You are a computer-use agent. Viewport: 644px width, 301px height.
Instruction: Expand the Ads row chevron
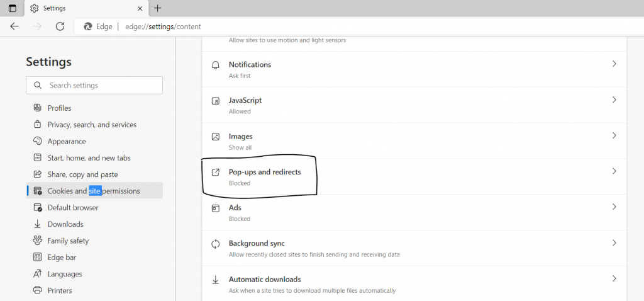pyautogui.click(x=614, y=207)
